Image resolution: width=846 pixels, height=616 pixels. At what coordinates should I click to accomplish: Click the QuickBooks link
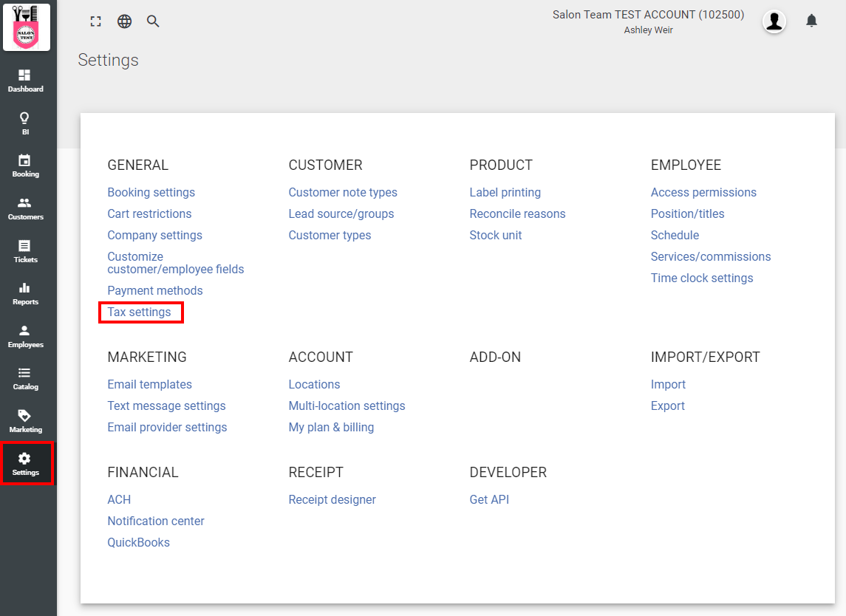click(x=138, y=543)
